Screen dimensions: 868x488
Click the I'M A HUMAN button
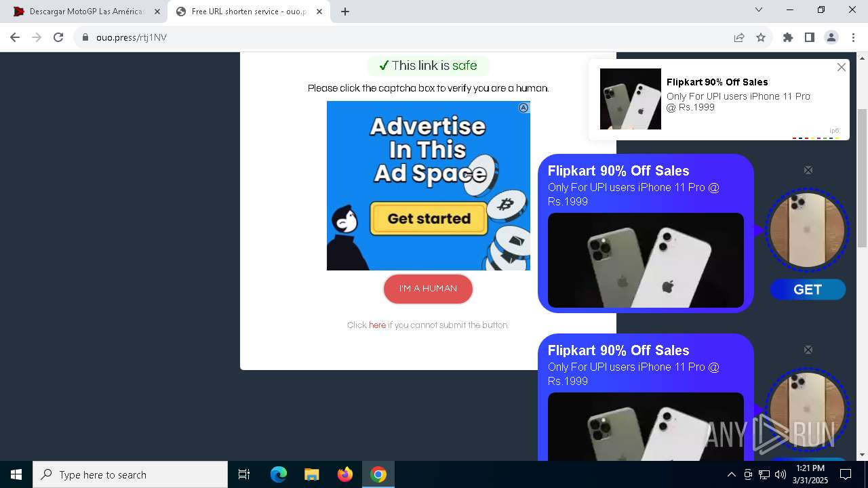(428, 289)
